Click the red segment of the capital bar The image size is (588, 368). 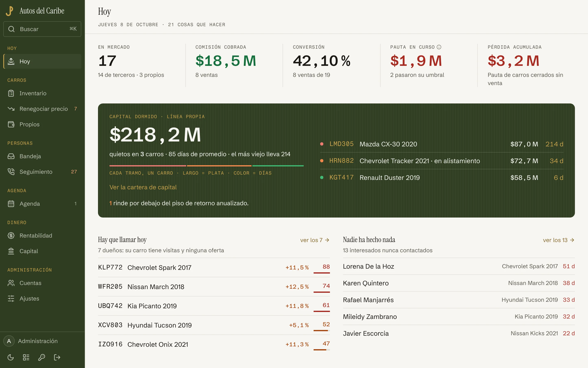(x=148, y=166)
